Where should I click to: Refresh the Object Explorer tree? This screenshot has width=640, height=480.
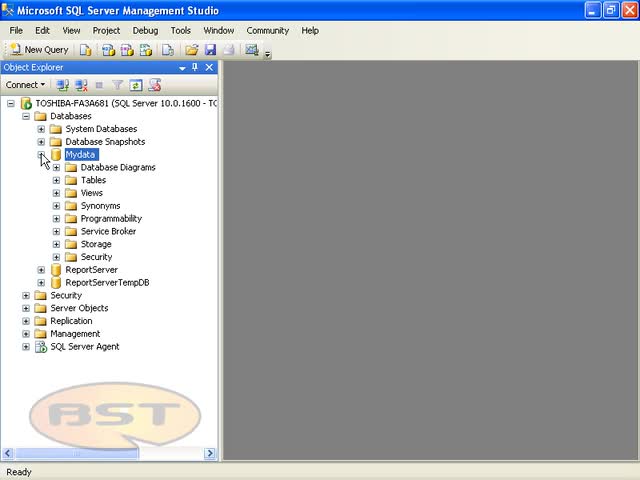pyautogui.click(x=136, y=85)
